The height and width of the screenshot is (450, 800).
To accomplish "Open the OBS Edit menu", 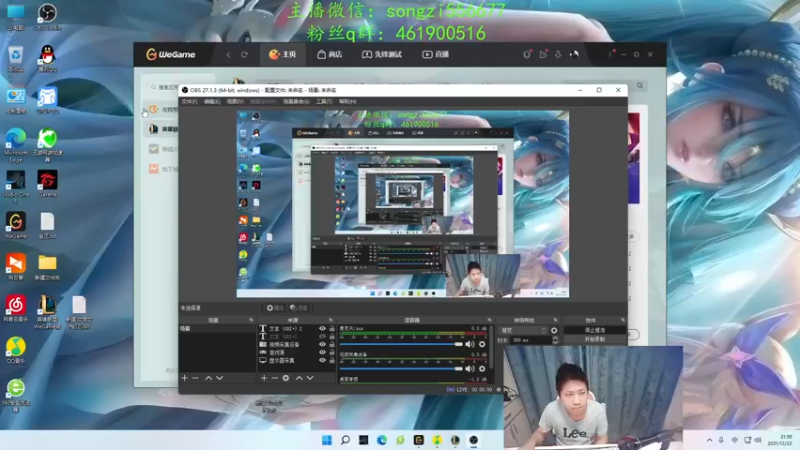I will (212, 102).
